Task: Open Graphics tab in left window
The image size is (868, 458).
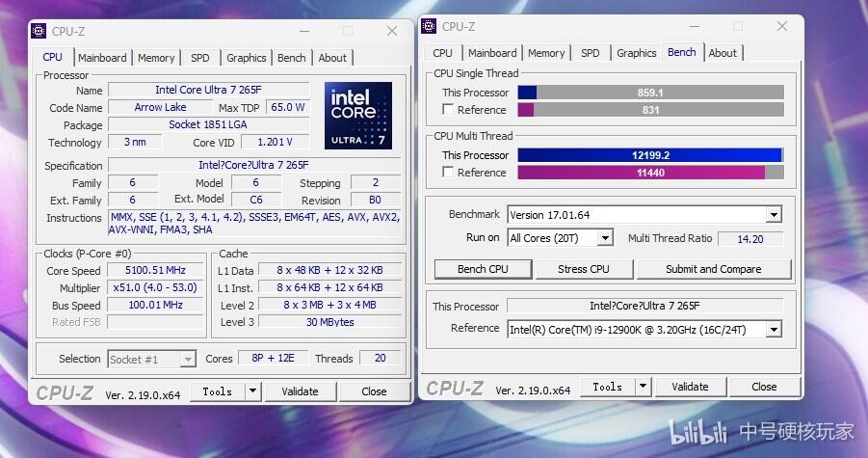Action: tap(247, 58)
